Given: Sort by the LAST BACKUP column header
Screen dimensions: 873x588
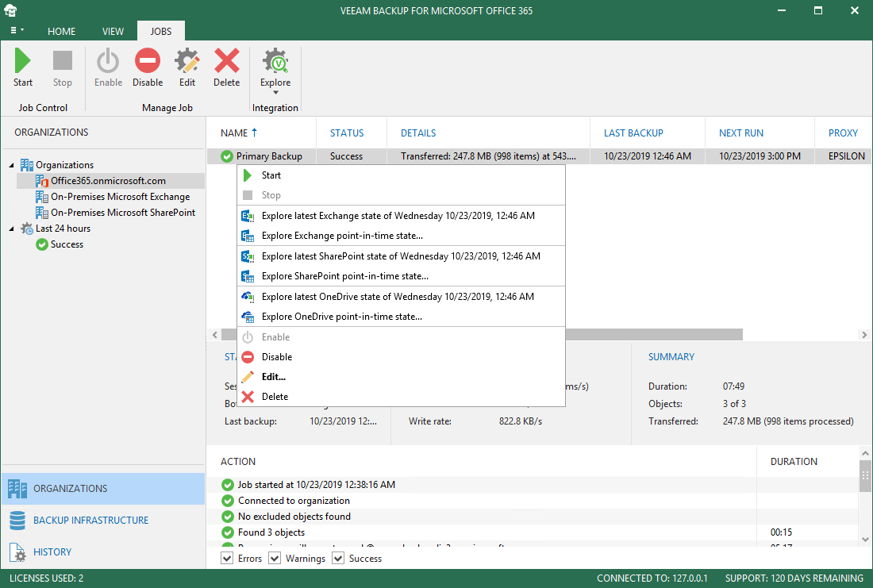Looking at the screenshot, I should point(648,133).
